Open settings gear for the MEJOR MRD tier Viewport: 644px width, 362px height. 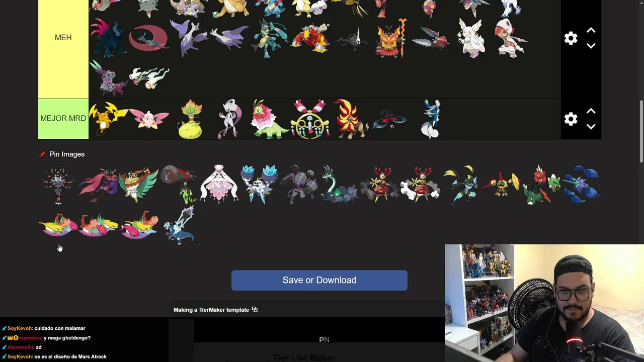point(571,119)
